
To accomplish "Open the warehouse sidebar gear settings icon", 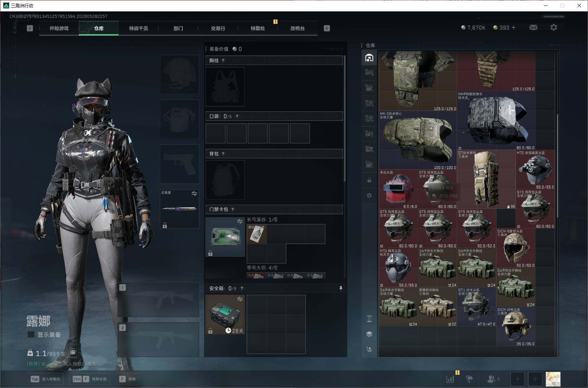I will pyautogui.click(x=369, y=195).
